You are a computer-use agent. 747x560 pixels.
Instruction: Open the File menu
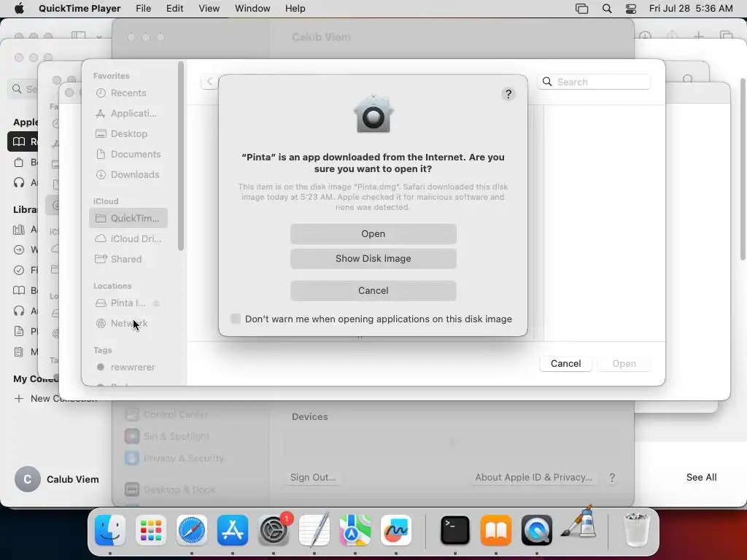[144, 9]
